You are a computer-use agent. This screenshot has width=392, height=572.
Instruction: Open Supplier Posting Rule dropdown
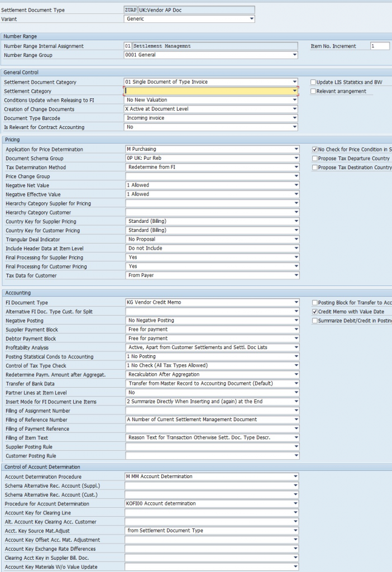212,446
